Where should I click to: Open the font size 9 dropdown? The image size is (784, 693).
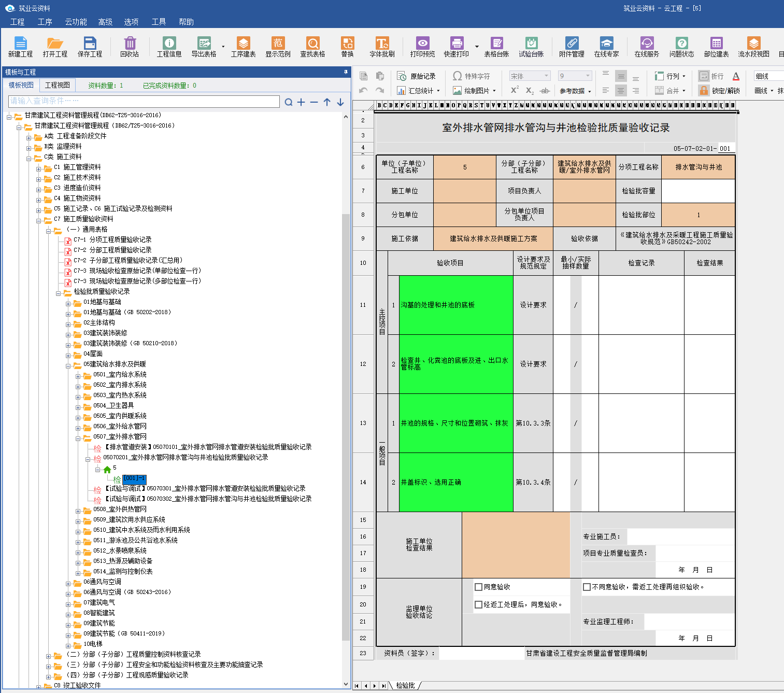[588, 76]
